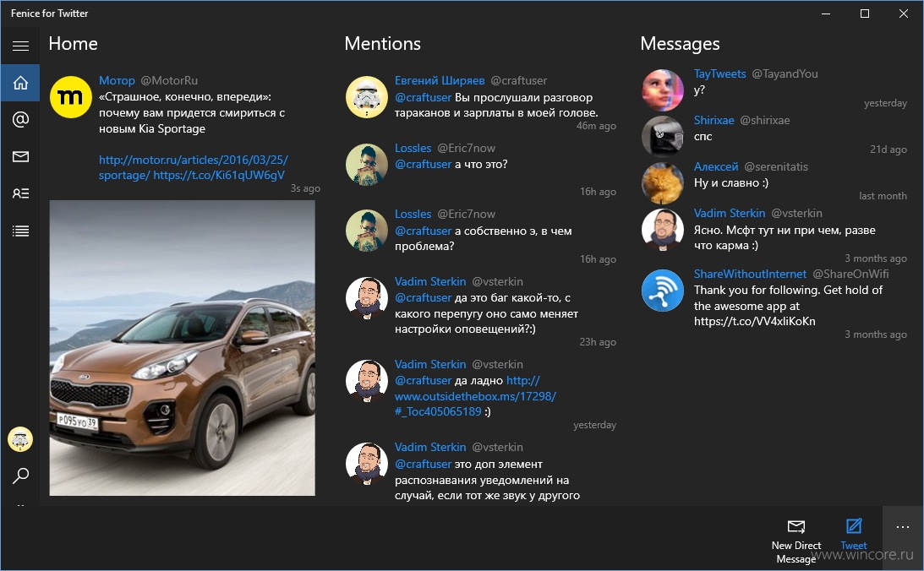Compose a new Tweet

853,533
